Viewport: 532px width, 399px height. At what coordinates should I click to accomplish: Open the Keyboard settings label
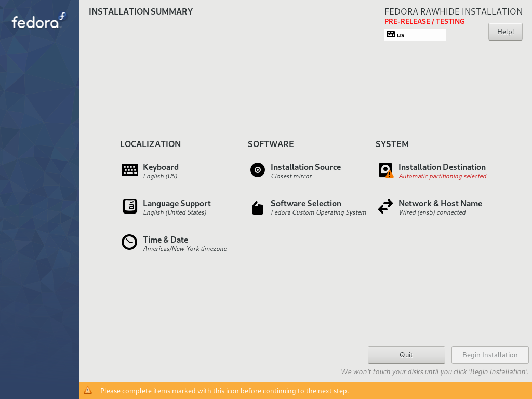click(161, 167)
